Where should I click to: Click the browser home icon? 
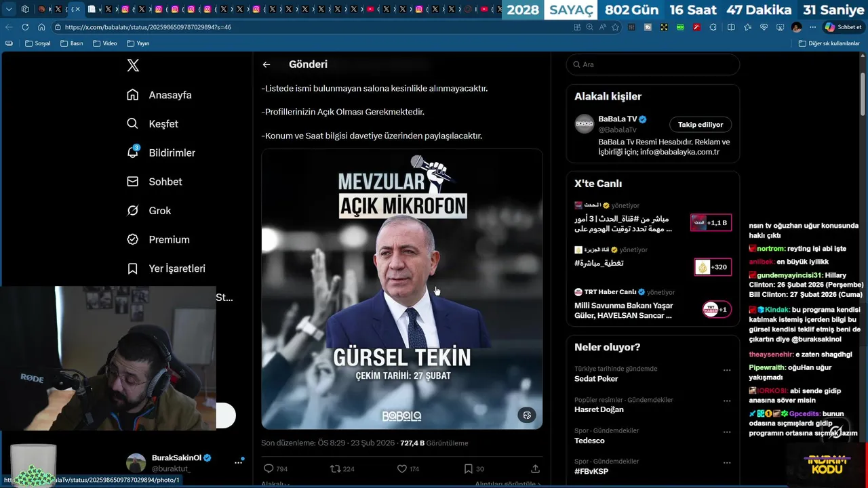tap(41, 27)
